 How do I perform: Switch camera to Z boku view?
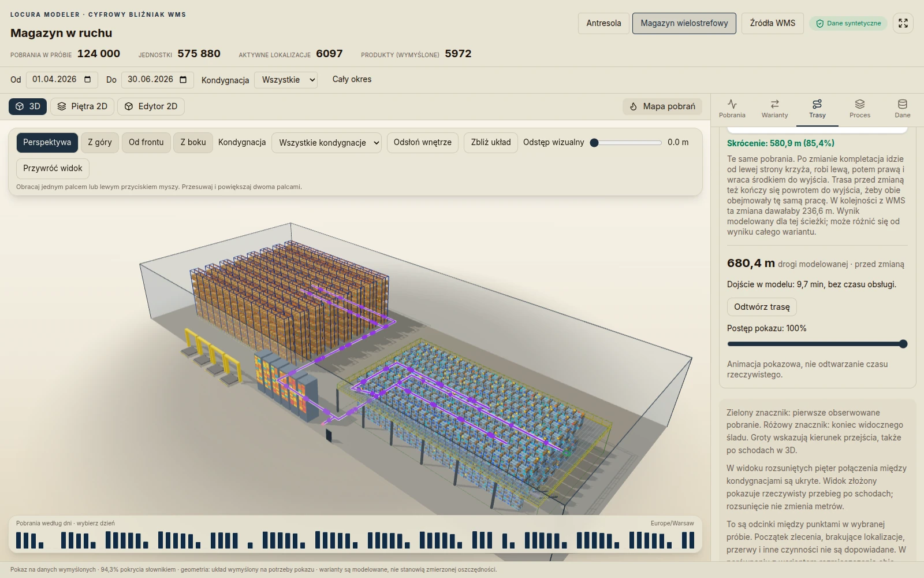pyautogui.click(x=193, y=142)
